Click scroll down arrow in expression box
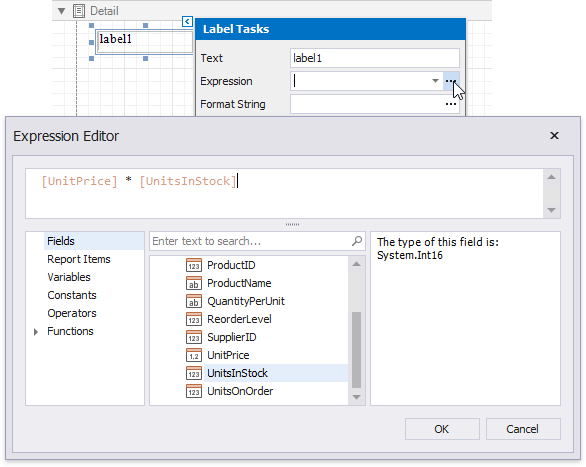 tap(552, 210)
